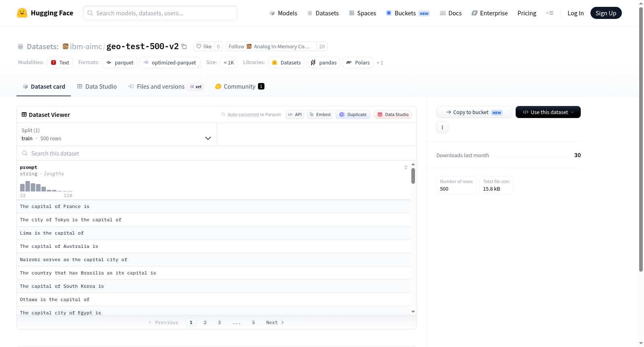Click the Hugging Face logo icon
Screen dimensions: 644x347
22,13
